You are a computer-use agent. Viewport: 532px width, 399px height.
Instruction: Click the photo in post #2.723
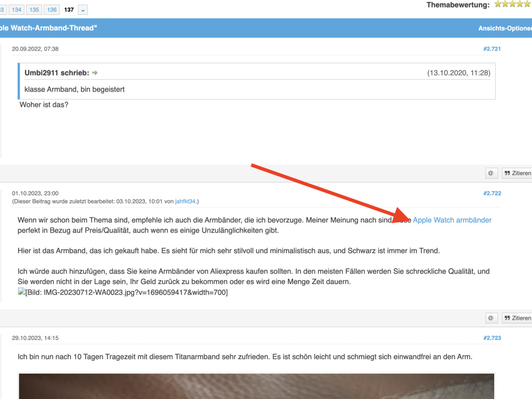click(256, 386)
